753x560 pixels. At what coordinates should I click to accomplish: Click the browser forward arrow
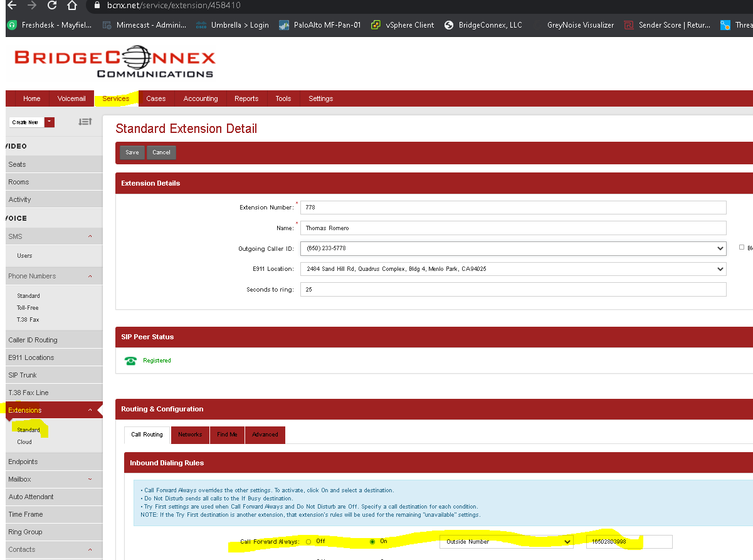[x=32, y=5]
